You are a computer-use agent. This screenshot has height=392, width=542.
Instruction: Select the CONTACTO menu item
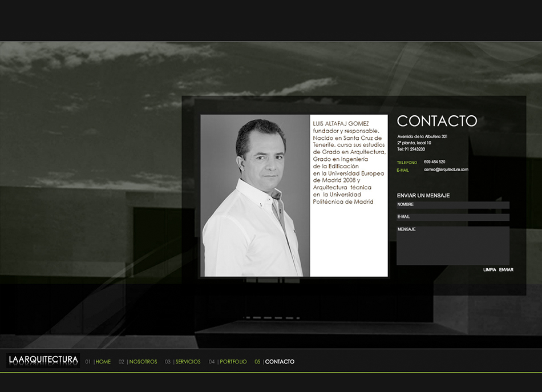280,362
